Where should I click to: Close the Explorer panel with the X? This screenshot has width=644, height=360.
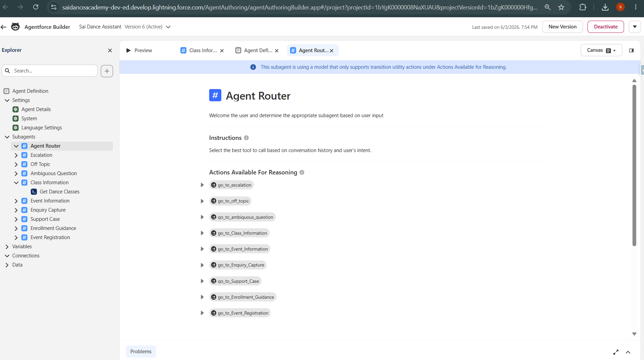click(110, 50)
